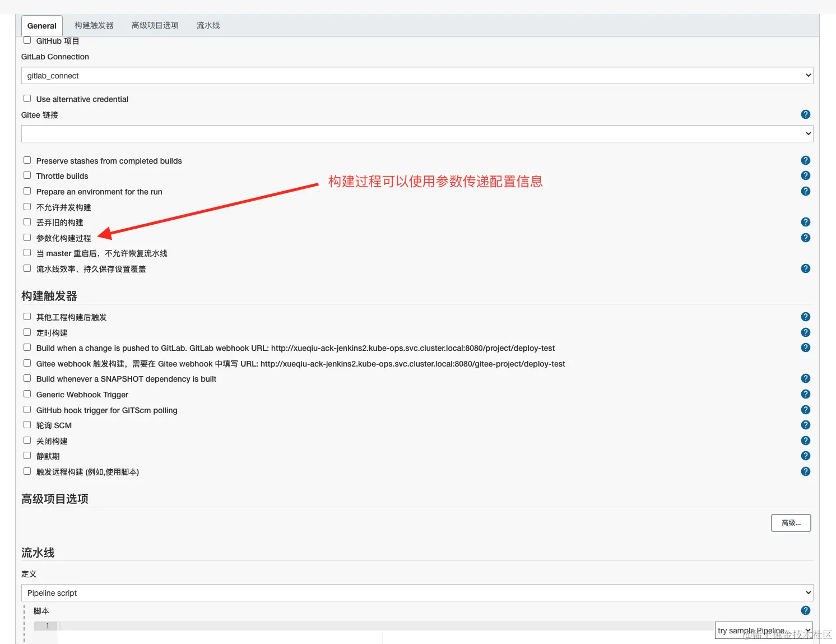Image resolution: width=836 pixels, height=644 pixels.
Task: Show help for Prepare an environment for the run
Action: coord(806,191)
